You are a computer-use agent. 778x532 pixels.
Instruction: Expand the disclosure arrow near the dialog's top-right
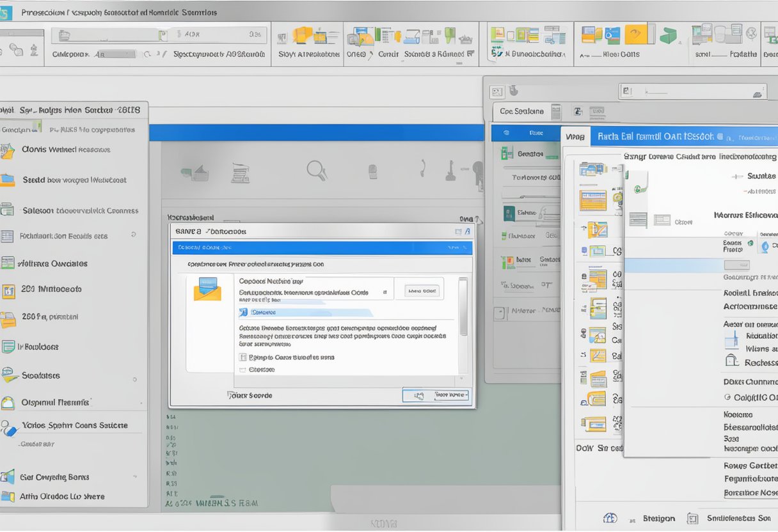coord(466,231)
